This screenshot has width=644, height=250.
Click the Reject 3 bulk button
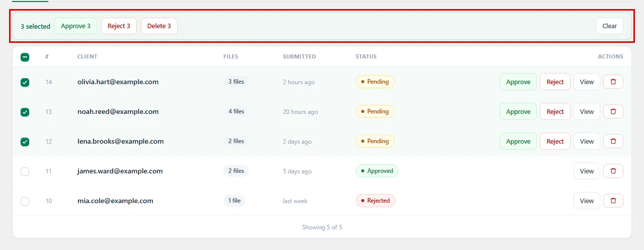point(119,26)
